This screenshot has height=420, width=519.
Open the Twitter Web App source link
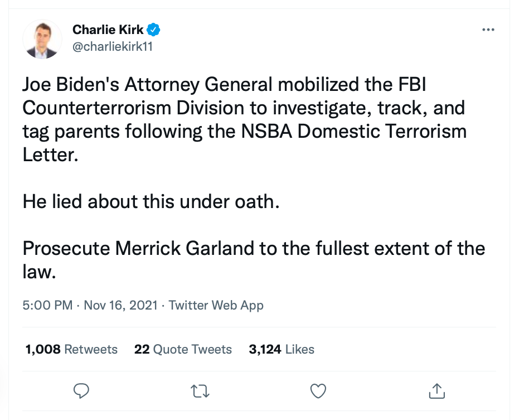pos(216,305)
